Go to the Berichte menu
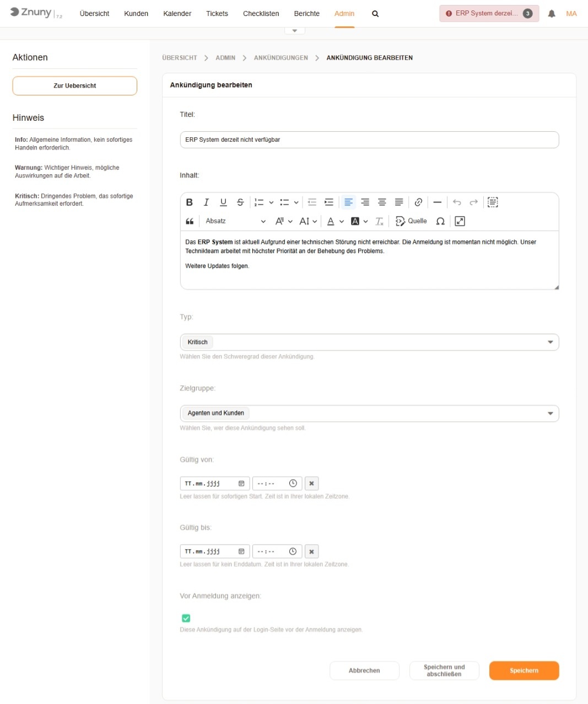The image size is (588, 704). pyautogui.click(x=306, y=14)
